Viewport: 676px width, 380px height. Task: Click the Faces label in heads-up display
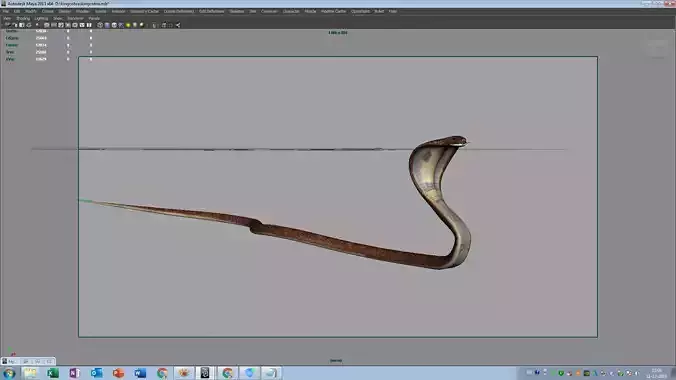(x=12, y=45)
